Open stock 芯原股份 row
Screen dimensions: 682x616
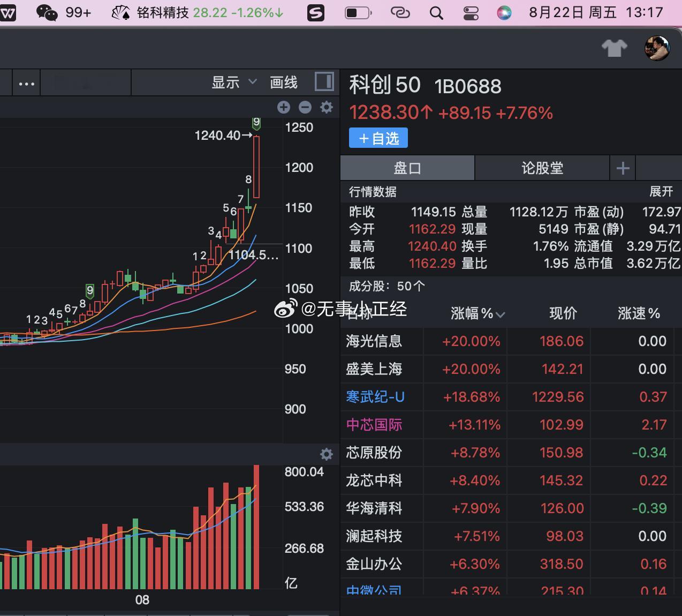[x=511, y=453]
